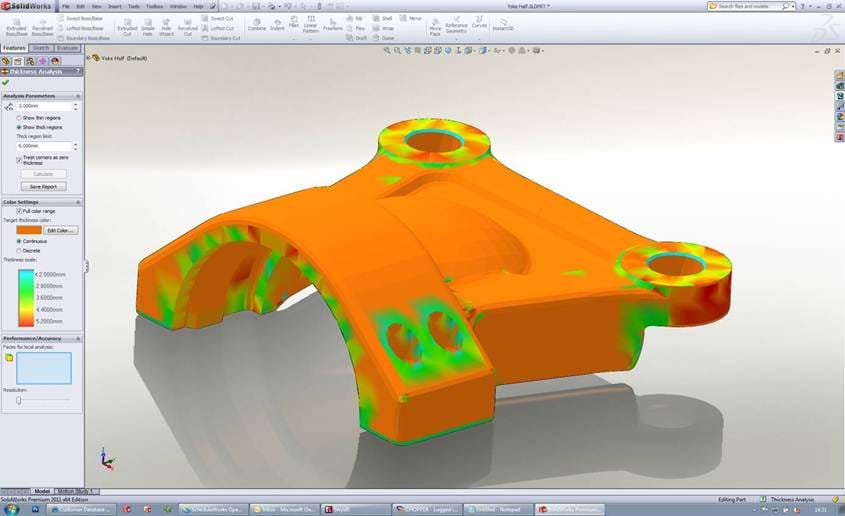Select the Wrap tool

[383, 28]
